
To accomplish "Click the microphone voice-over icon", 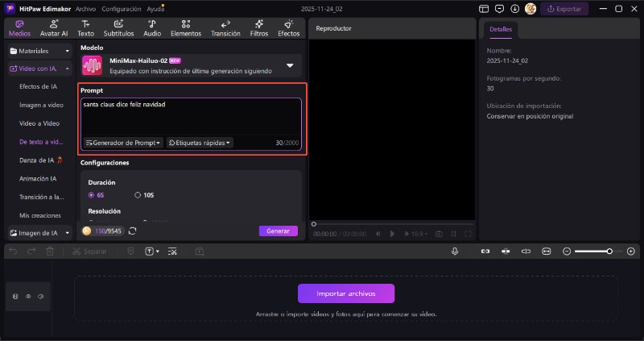I will click(455, 252).
